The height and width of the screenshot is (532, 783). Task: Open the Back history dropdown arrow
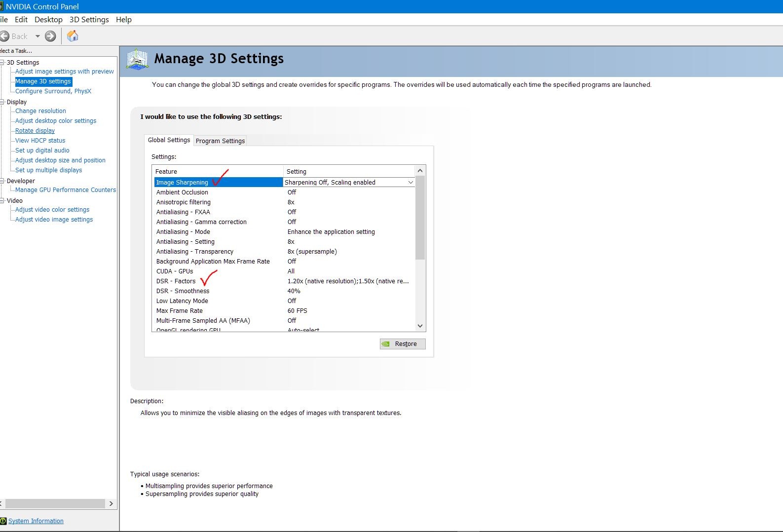pos(37,36)
